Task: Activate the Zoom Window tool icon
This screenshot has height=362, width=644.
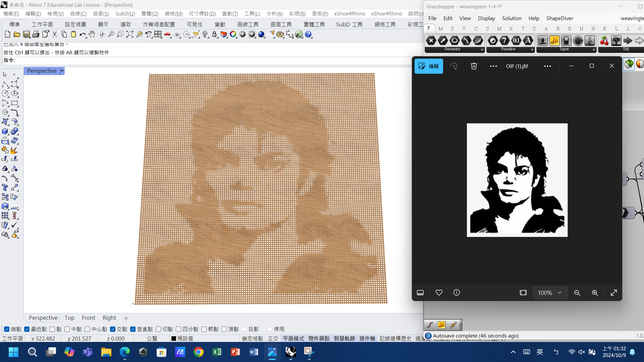Action: click(x=120, y=34)
